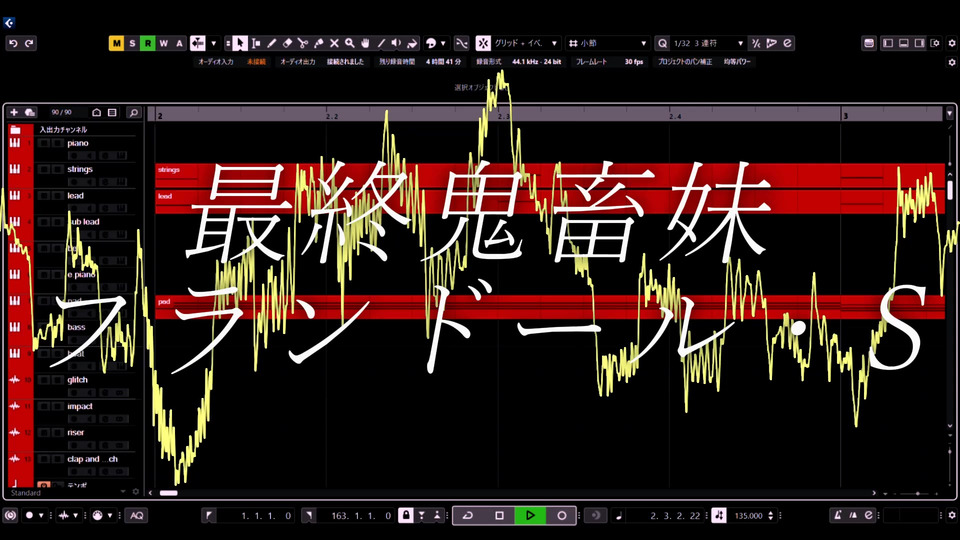The height and width of the screenshot is (540, 960).
Task: Open the ruler display format dropdown arrow
Action: point(950,113)
